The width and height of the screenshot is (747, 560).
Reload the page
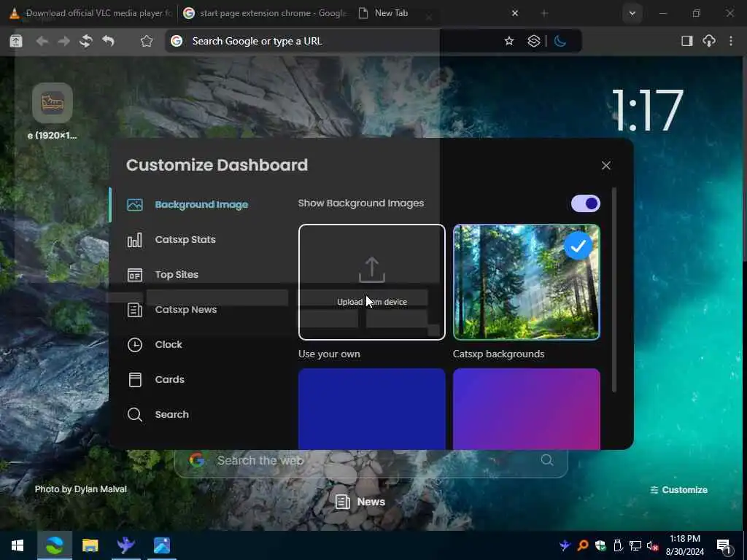click(86, 42)
